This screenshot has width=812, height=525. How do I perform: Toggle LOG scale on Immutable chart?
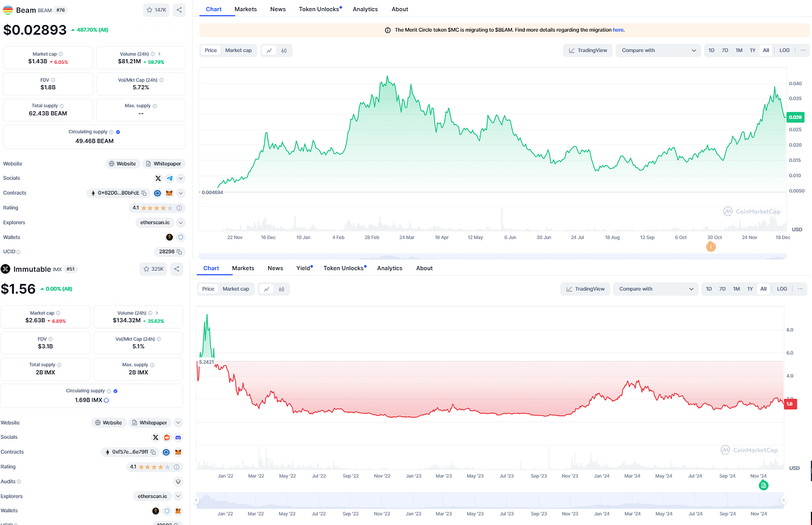tap(782, 289)
